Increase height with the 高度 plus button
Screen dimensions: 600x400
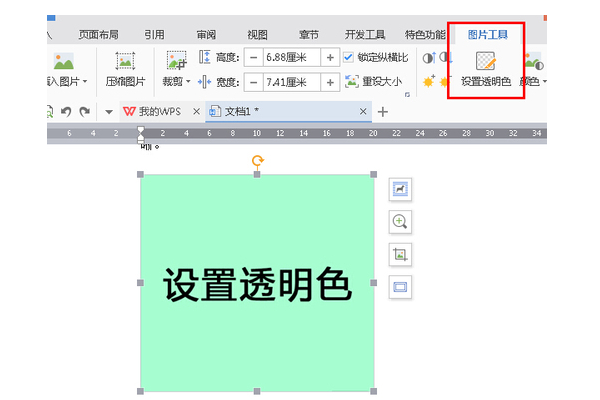coord(330,58)
